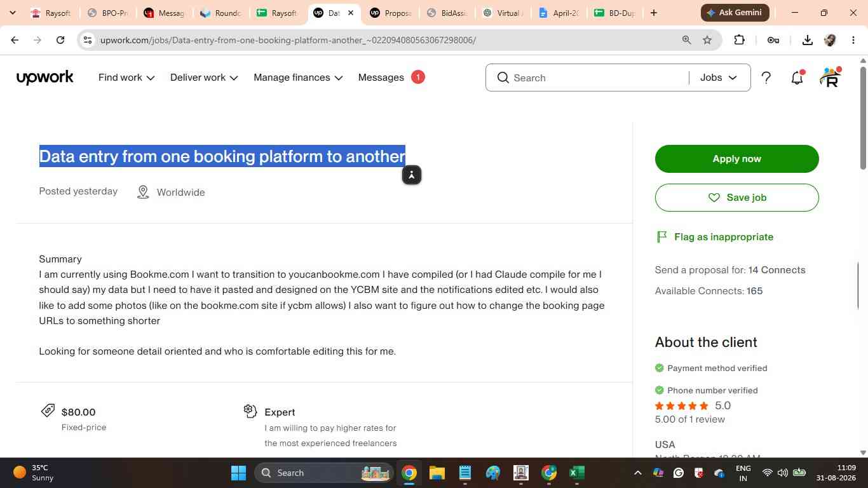
Task: Open the user profile avatar menu
Action: (830, 78)
